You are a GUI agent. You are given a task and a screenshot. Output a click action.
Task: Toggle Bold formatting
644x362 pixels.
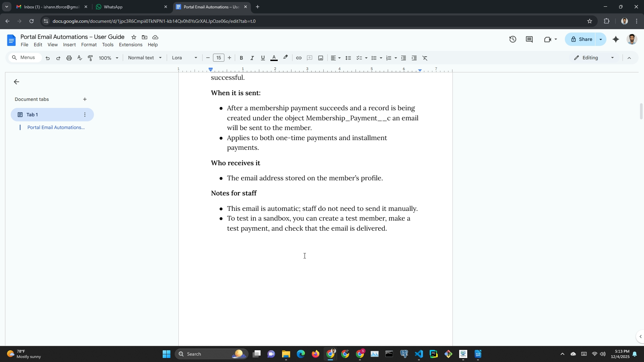[241, 58]
